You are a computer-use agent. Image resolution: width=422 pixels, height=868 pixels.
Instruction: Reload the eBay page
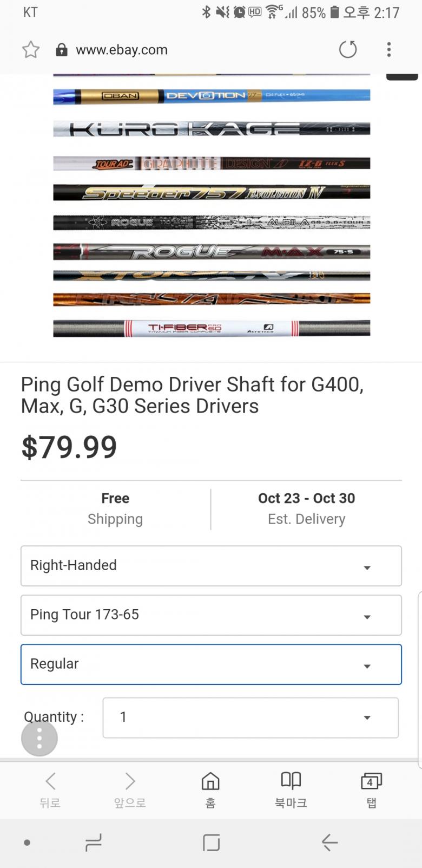pyautogui.click(x=348, y=50)
